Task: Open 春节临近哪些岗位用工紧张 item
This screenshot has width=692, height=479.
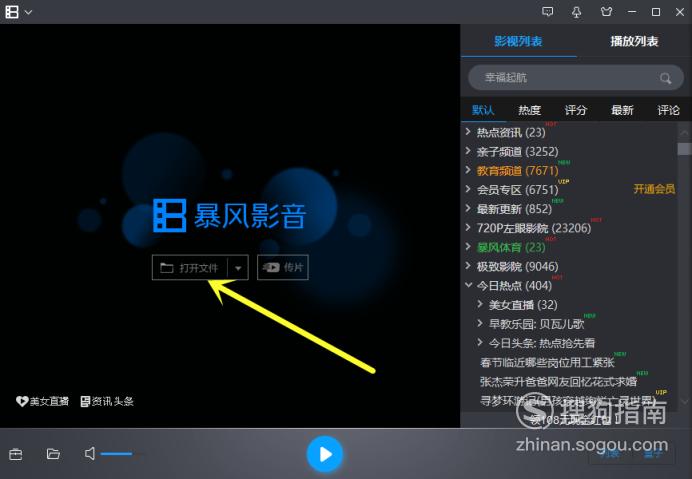Action: (547, 362)
